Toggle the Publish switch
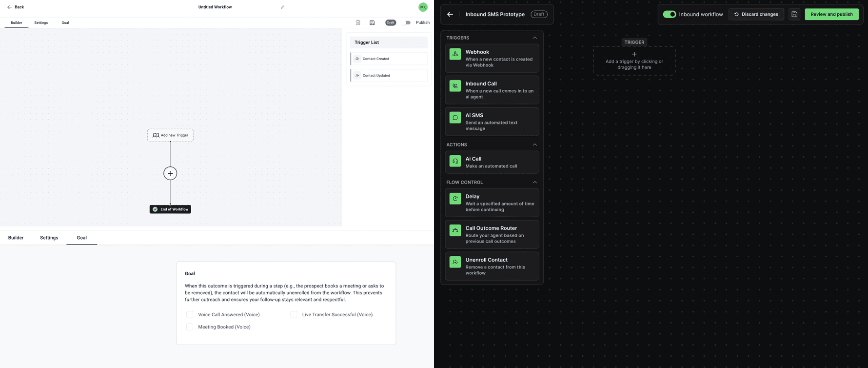Image resolution: width=868 pixels, height=368 pixels. 406,22
